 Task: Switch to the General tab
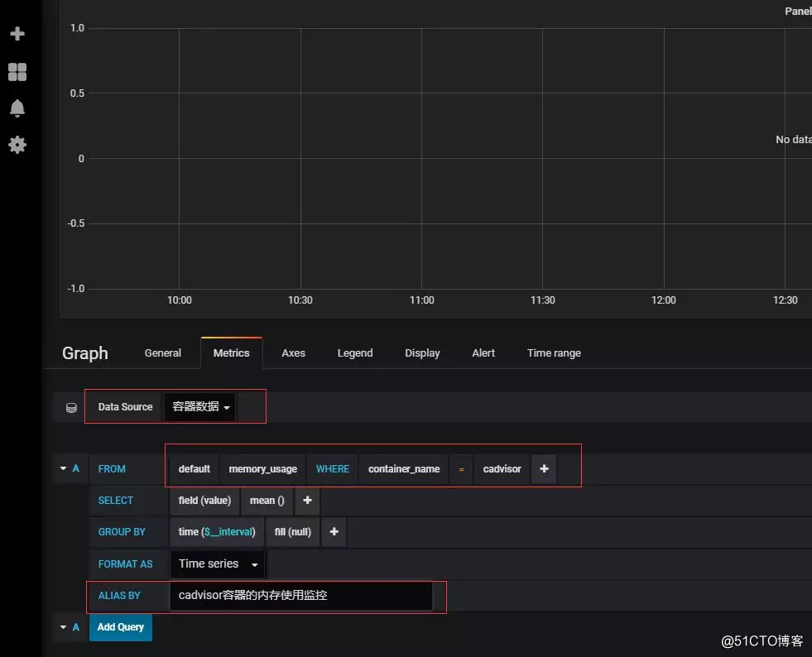(162, 353)
